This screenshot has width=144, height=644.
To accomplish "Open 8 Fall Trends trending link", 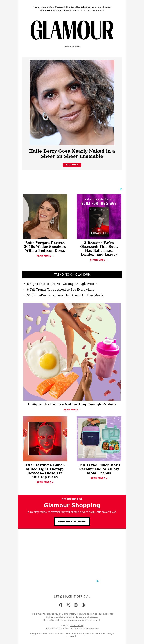I will click(x=60, y=289).
